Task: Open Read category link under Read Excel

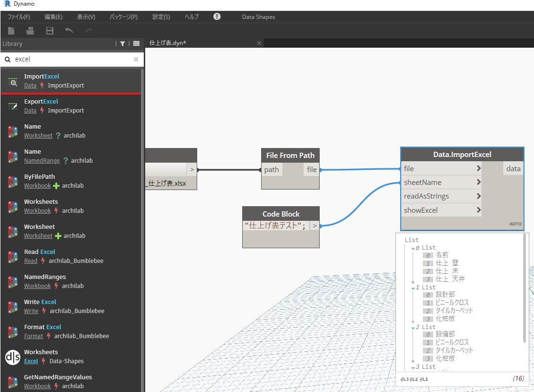Action: tap(31, 261)
